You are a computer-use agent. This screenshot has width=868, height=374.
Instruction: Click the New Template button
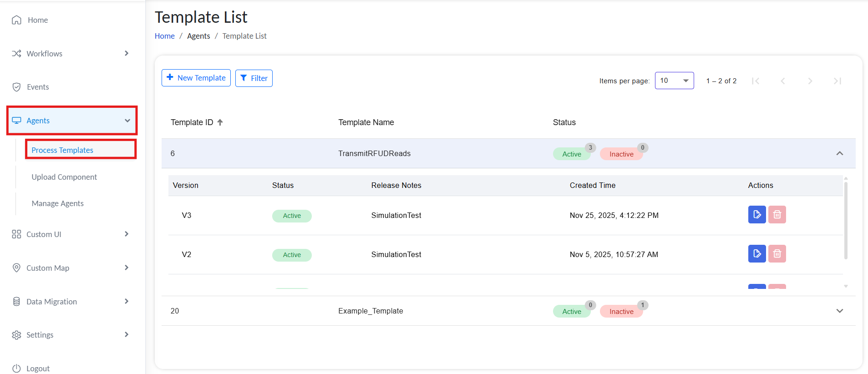pyautogui.click(x=196, y=78)
